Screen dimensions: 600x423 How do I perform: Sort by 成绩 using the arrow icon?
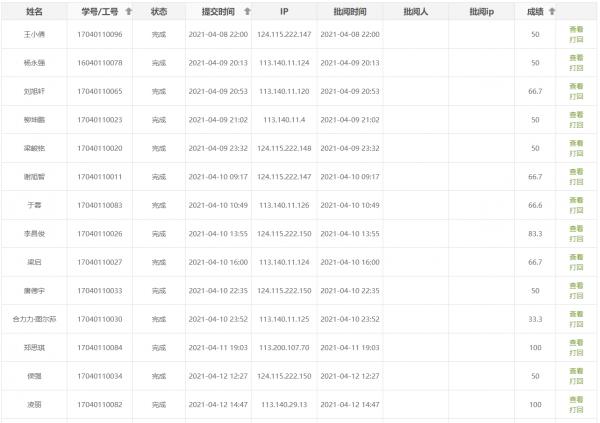click(x=551, y=11)
